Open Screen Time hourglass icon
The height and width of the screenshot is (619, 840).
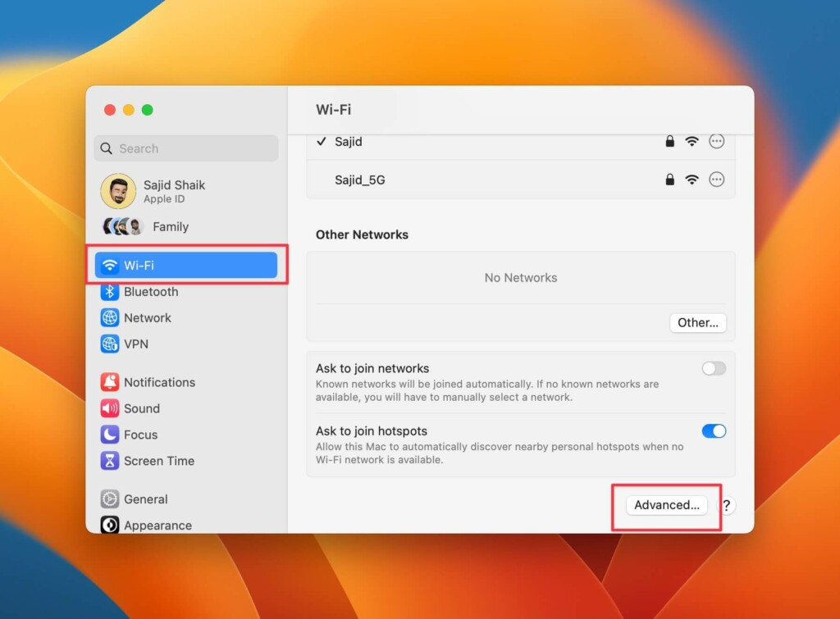click(110, 461)
